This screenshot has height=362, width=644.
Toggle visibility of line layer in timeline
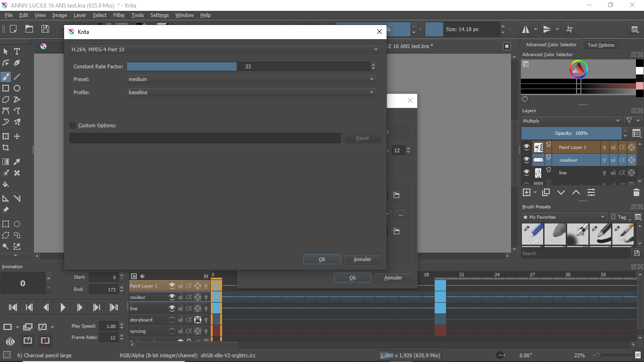(x=172, y=308)
